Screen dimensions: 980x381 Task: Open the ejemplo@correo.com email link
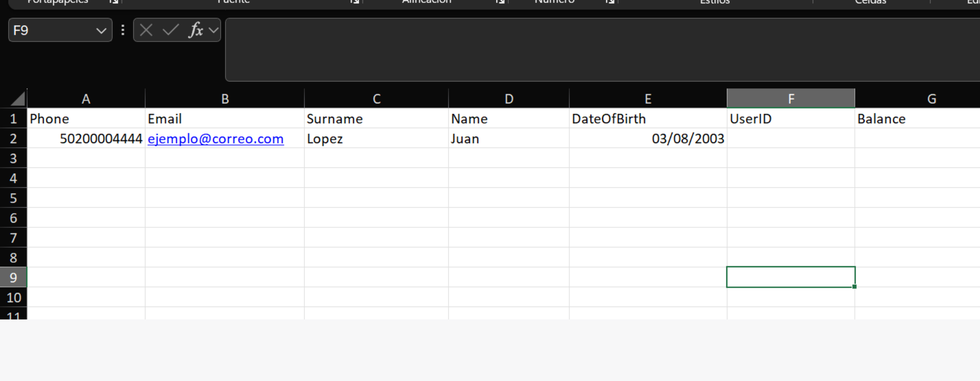tap(215, 139)
